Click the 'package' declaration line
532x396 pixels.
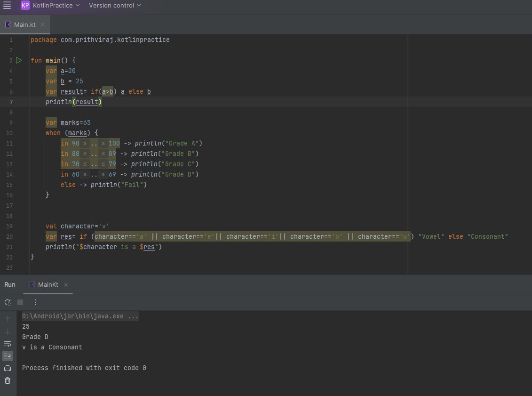point(100,40)
